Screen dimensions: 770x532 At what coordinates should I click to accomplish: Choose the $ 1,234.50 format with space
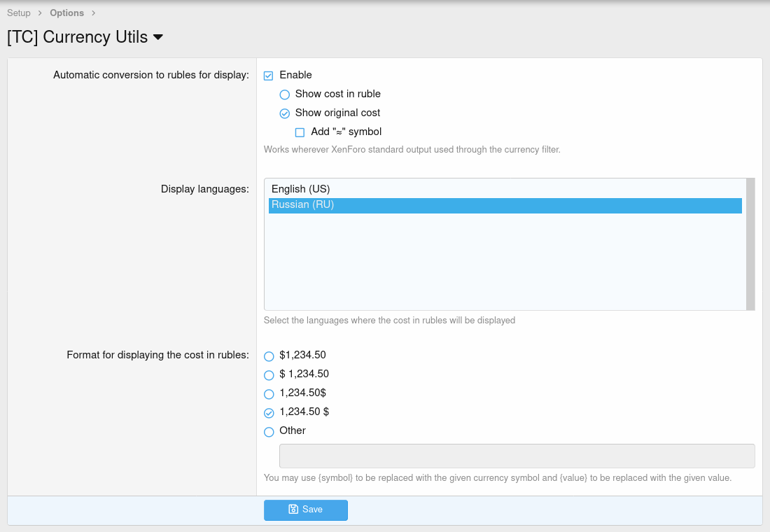click(x=269, y=375)
